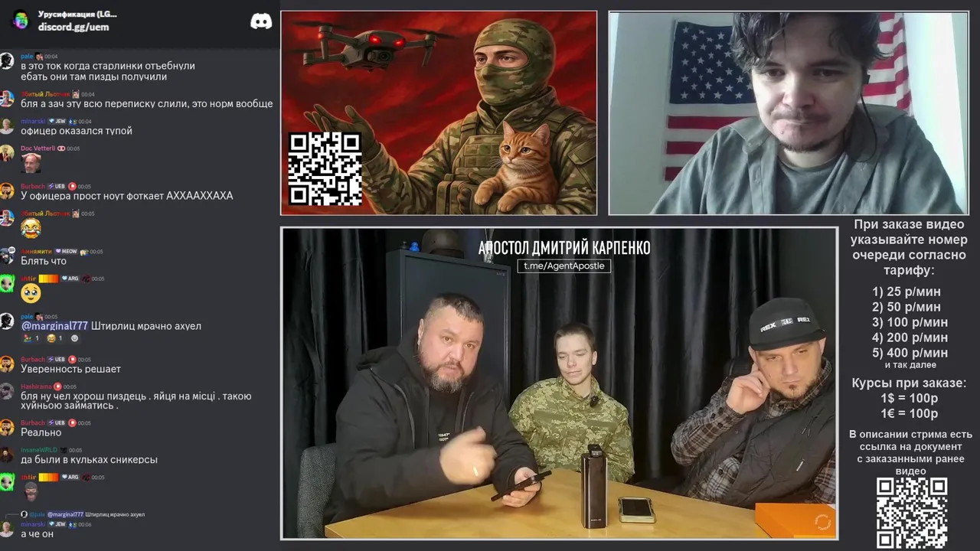
Task: Open InsaneWRLD's avatar
Action: pos(7,455)
